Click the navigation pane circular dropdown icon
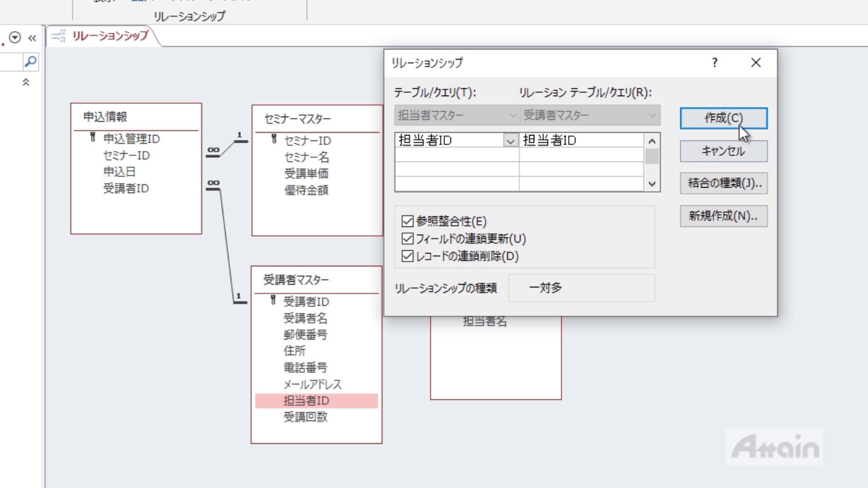This screenshot has width=868, height=488. click(x=15, y=39)
